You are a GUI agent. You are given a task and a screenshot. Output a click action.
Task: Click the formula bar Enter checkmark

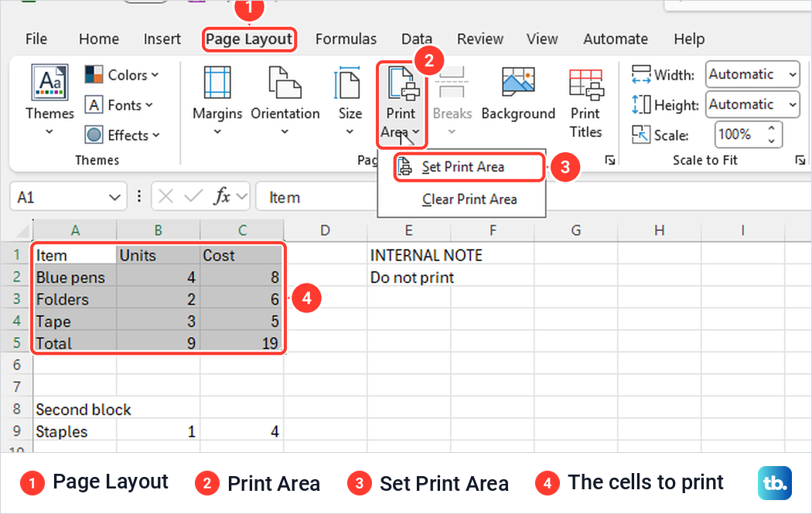tap(193, 196)
